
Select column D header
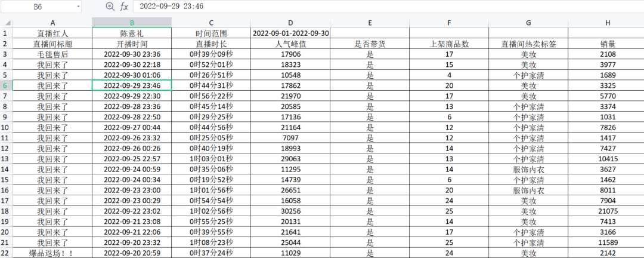290,23
